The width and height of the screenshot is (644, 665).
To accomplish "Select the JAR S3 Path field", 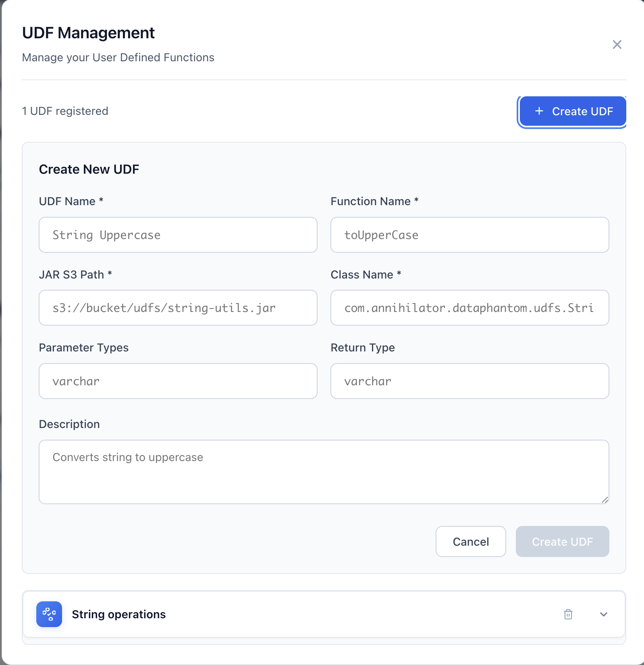I will coord(178,308).
